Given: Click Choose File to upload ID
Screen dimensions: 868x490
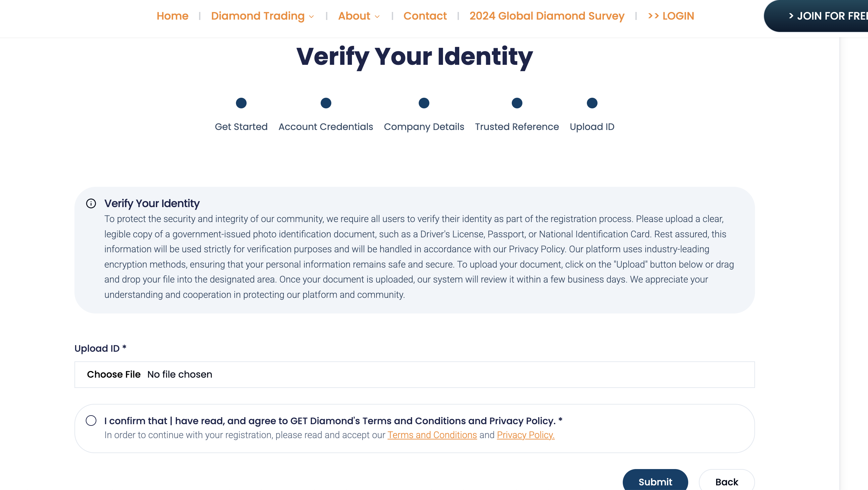Looking at the screenshot, I should (114, 374).
